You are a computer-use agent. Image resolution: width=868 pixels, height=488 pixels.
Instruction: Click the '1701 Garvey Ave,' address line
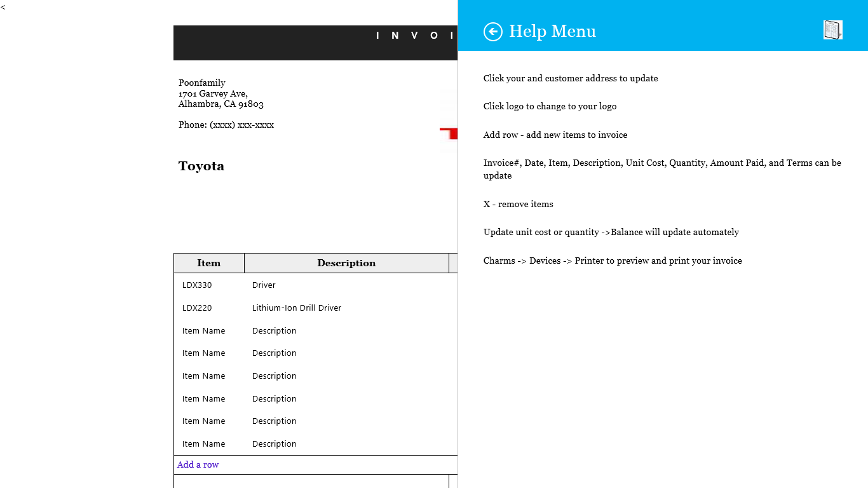point(213,93)
